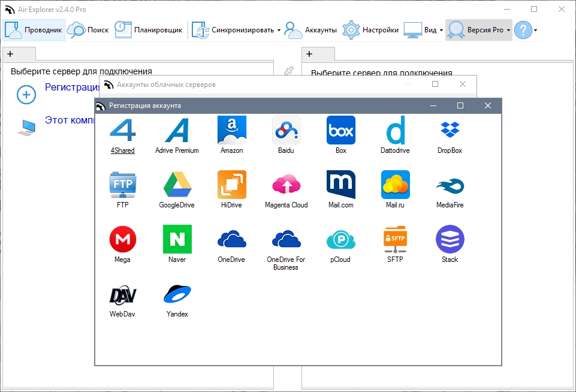
Task: Expand the Синхронизировать dropdown arrow
Action: (x=279, y=31)
